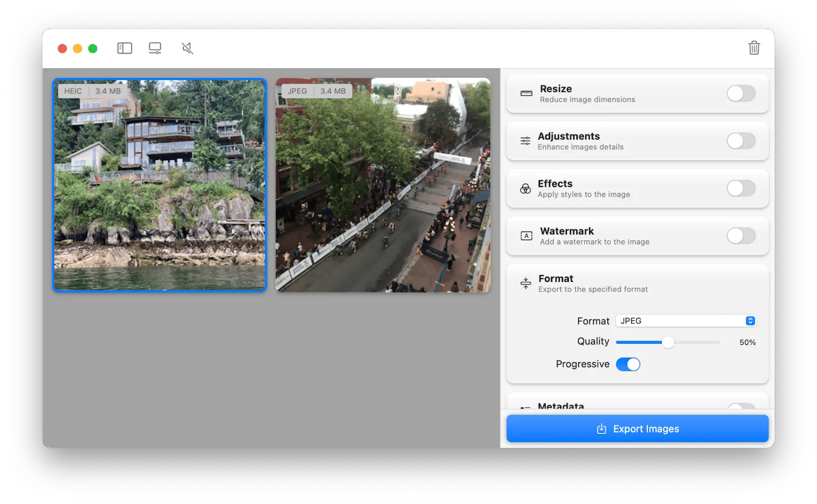
Task: Enable the Resize toggle
Action: click(x=741, y=93)
